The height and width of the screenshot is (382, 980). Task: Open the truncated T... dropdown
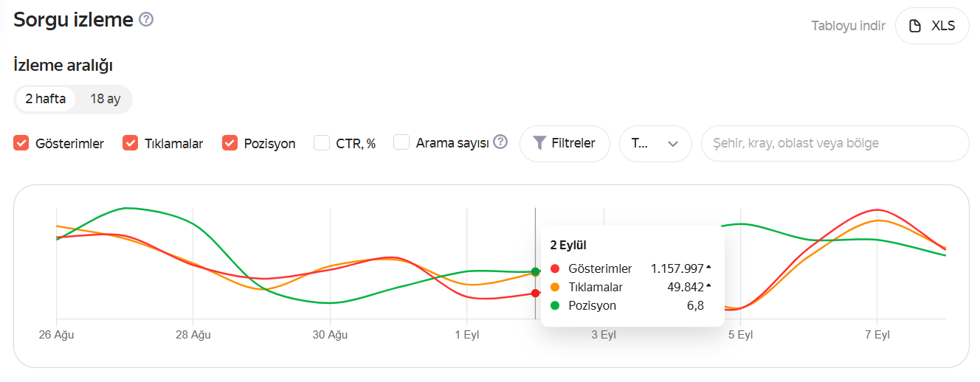(x=655, y=144)
